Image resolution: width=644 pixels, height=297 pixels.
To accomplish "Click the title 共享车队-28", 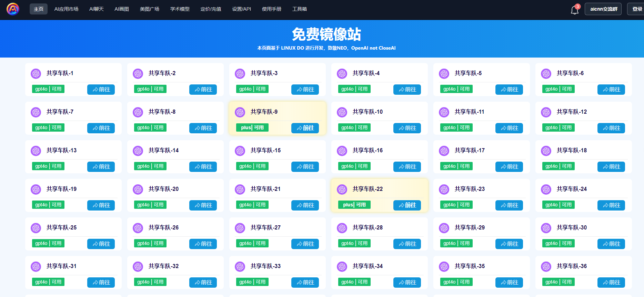I will coord(368,228).
